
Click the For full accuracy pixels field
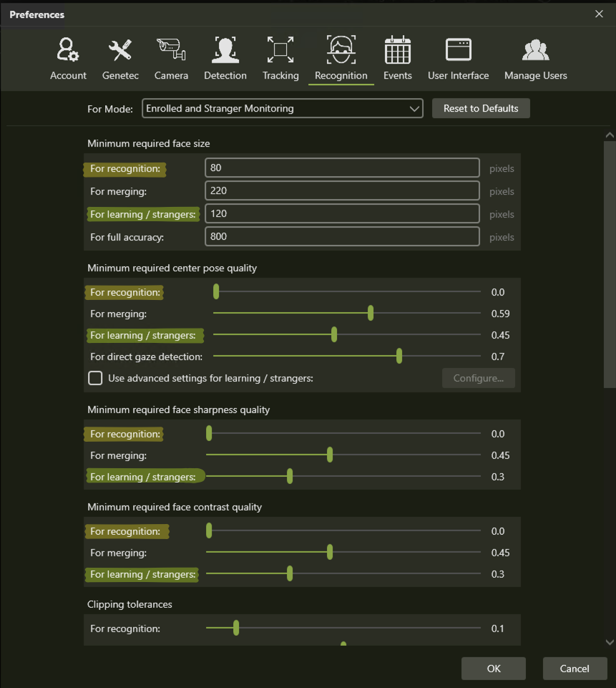click(x=342, y=237)
